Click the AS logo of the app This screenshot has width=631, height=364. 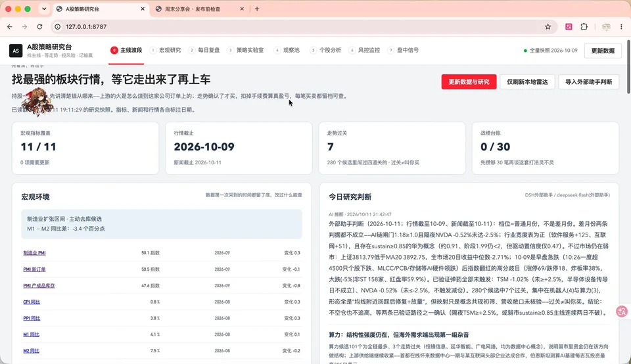click(16, 51)
